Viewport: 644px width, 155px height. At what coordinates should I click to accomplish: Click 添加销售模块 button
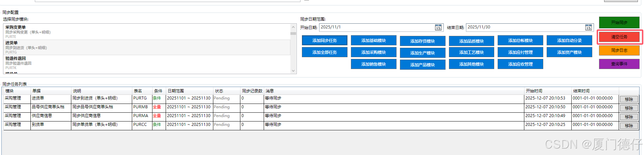coord(374,64)
